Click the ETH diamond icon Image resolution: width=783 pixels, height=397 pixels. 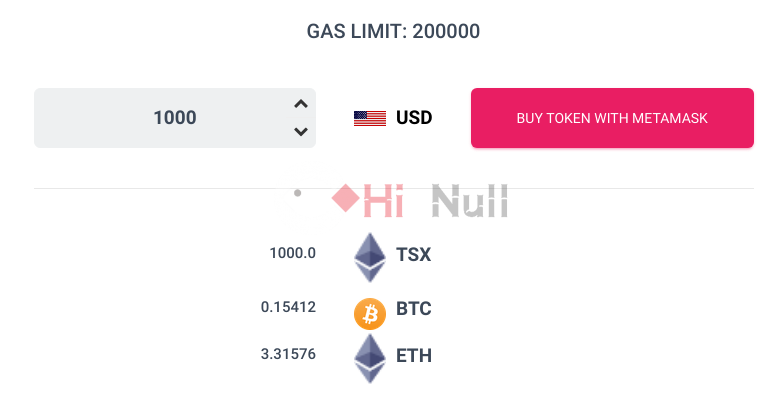point(370,359)
